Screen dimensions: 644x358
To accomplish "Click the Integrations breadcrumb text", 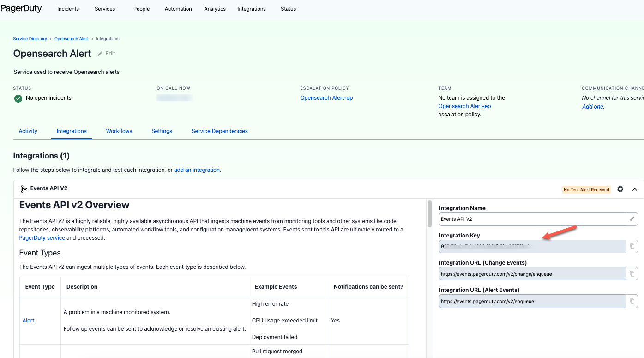I will tap(108, 39).
